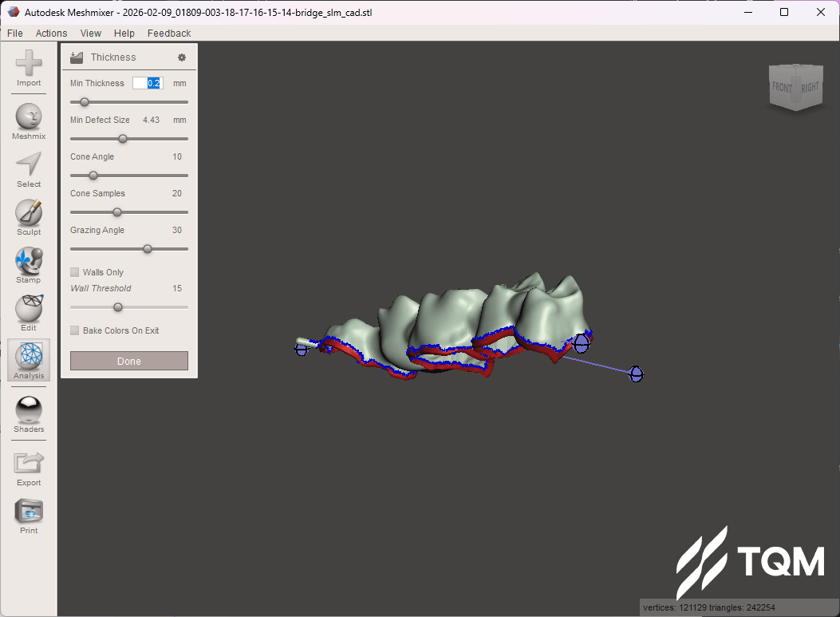
Task: Click the Cone Angle slider handle
Action: [x=93, y=176]
